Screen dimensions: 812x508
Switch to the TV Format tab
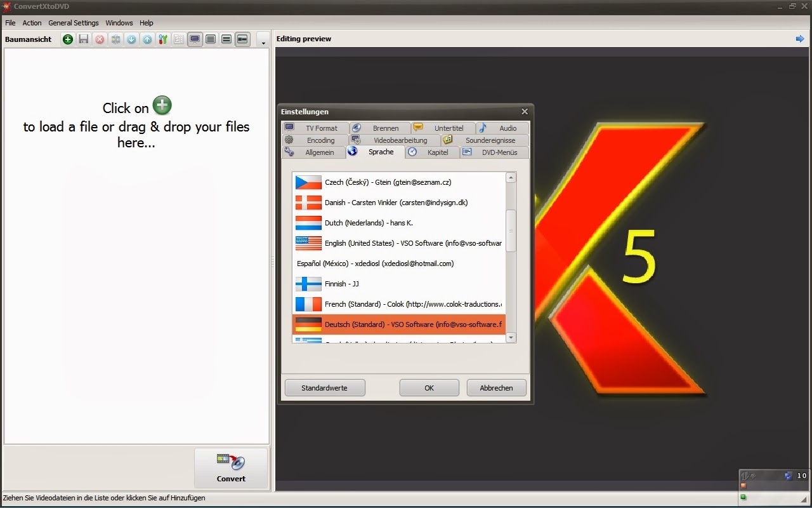[x=315, y=128]
